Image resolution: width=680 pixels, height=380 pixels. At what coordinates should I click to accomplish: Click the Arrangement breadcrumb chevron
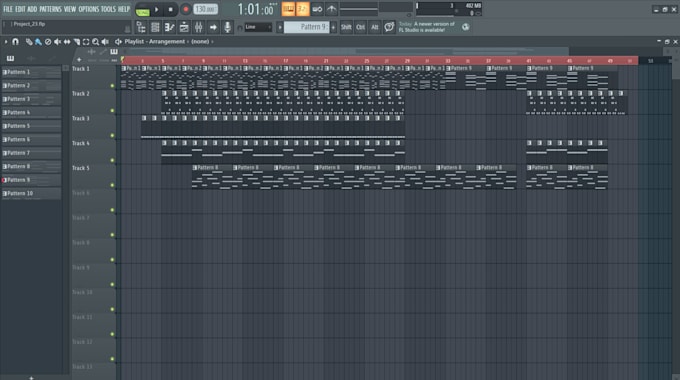[188, 42]
